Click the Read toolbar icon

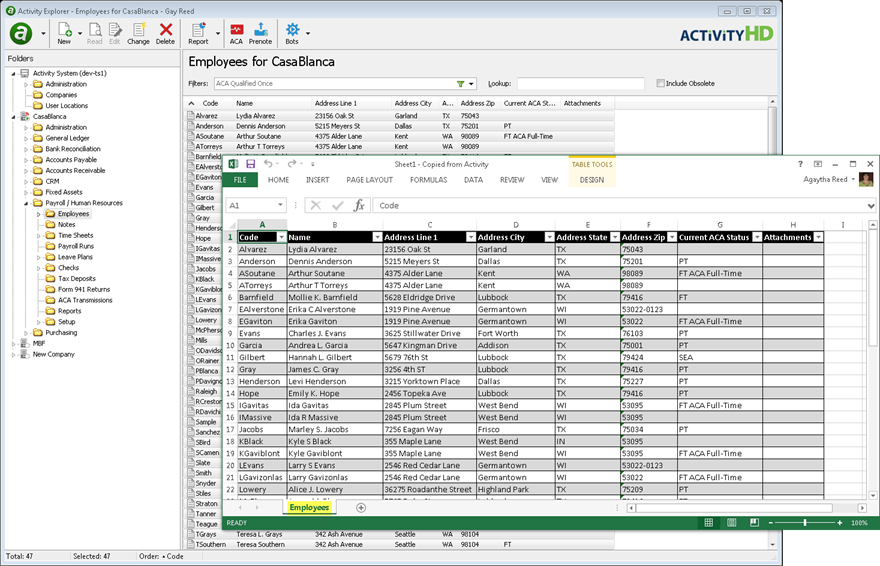coord(94,33)
